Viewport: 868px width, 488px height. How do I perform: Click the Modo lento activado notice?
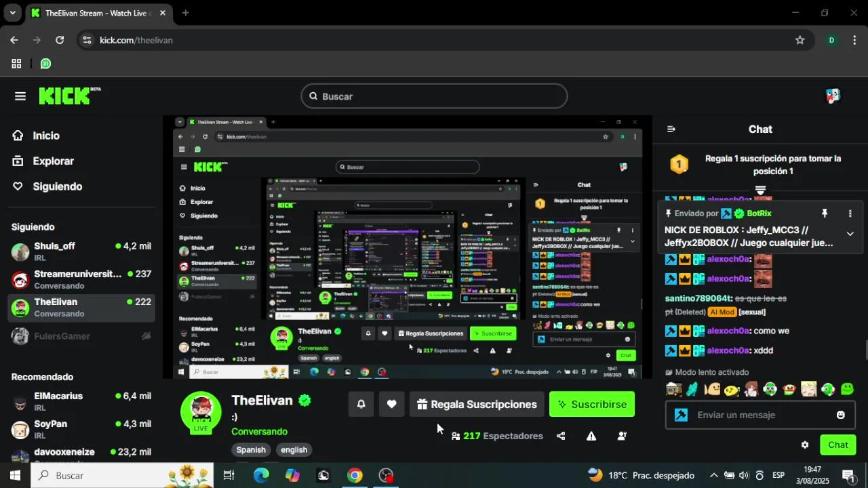[707, 372]
